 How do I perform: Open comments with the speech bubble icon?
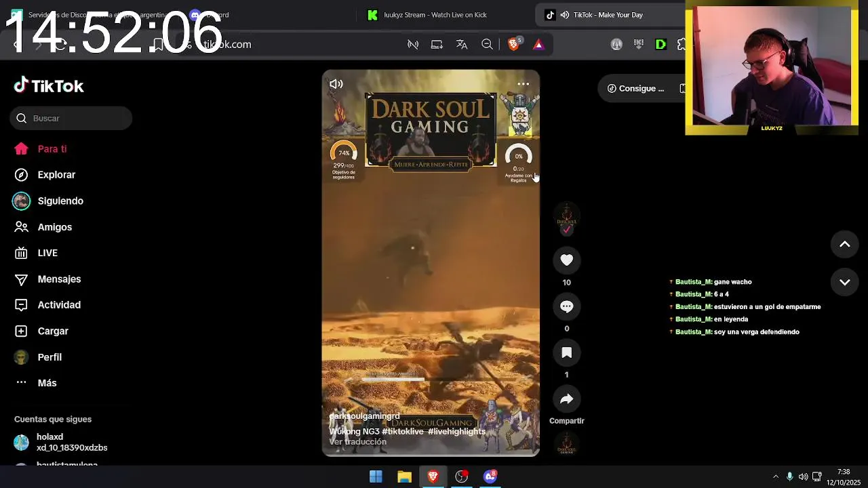[567, 306]
